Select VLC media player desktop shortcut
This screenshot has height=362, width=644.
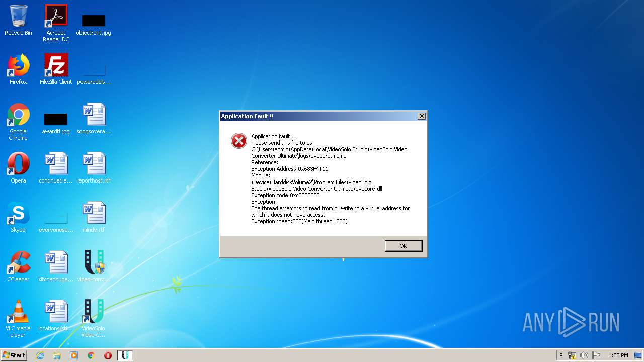click(18, 319)
